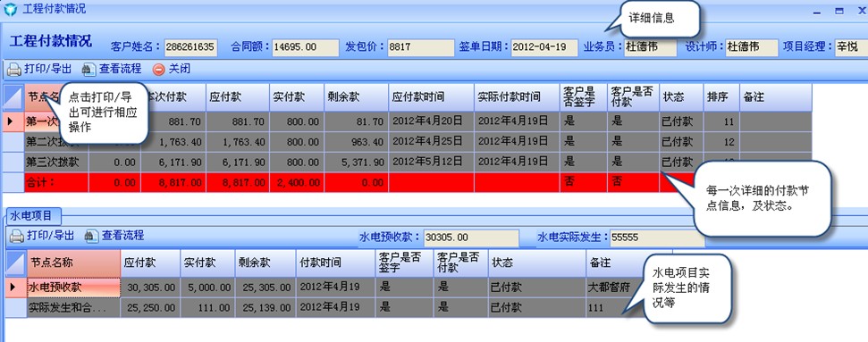Screen dimensions: 868x342
Task: Click the 客户是否付款 header in upper grid
Action: (x=633, y=97)
